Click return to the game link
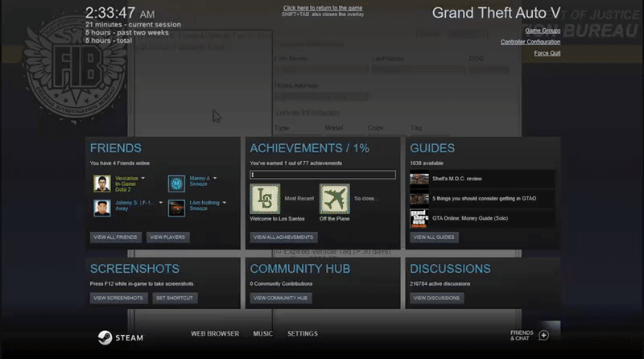 coord(323,8)
